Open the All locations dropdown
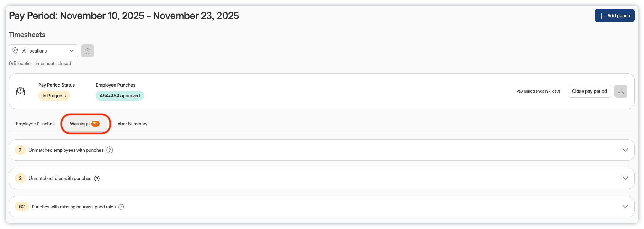 tap(44, 51)
